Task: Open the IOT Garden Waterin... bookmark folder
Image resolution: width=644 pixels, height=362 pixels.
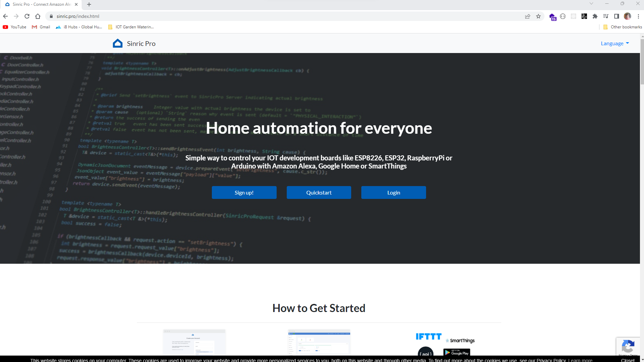Action: tap(131, 27)
